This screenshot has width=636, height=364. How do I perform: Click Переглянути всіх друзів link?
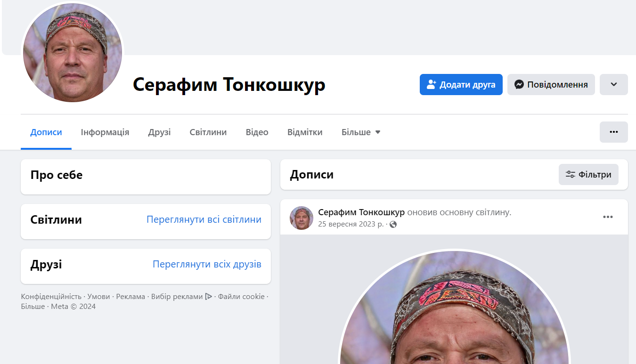coord(207,264)
